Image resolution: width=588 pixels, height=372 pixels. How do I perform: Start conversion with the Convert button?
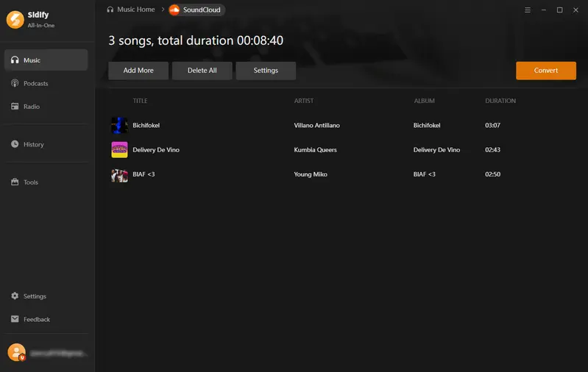point(546,71)
